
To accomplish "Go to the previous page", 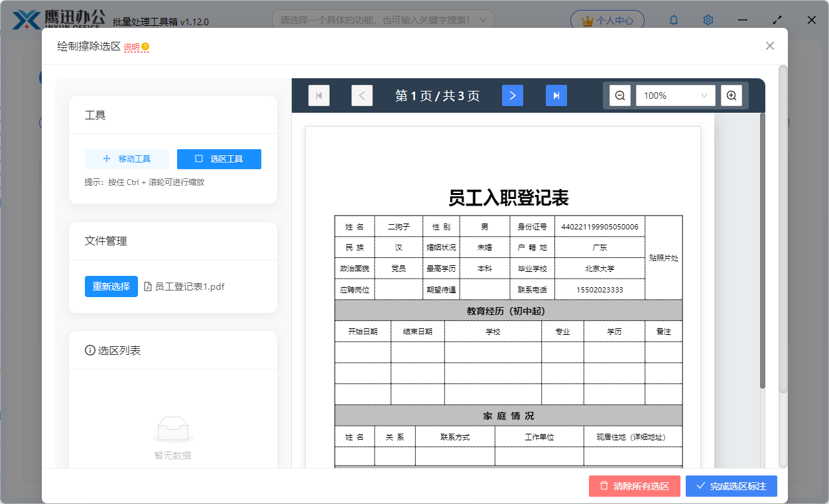I will [362, 95].
